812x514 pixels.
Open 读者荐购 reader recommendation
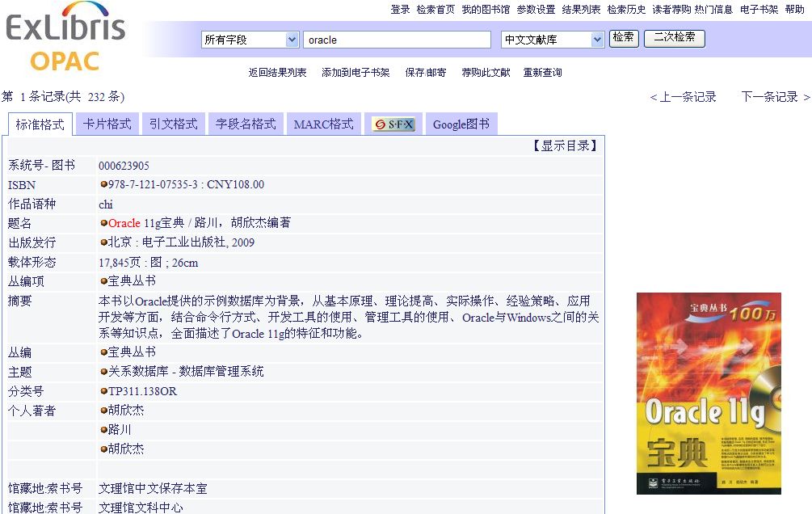[x=671, y=10]
